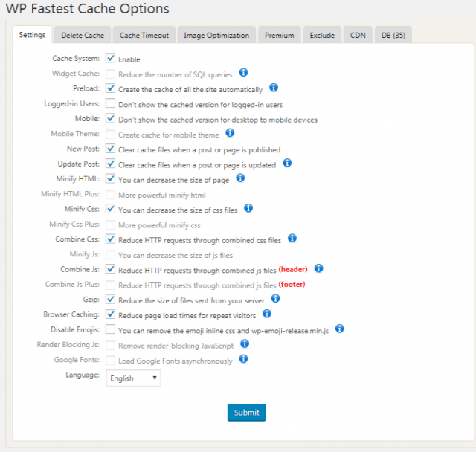Uncheck the Cache System Enable checkbox
The image size is (476, 452).
[x=110, y=58]
